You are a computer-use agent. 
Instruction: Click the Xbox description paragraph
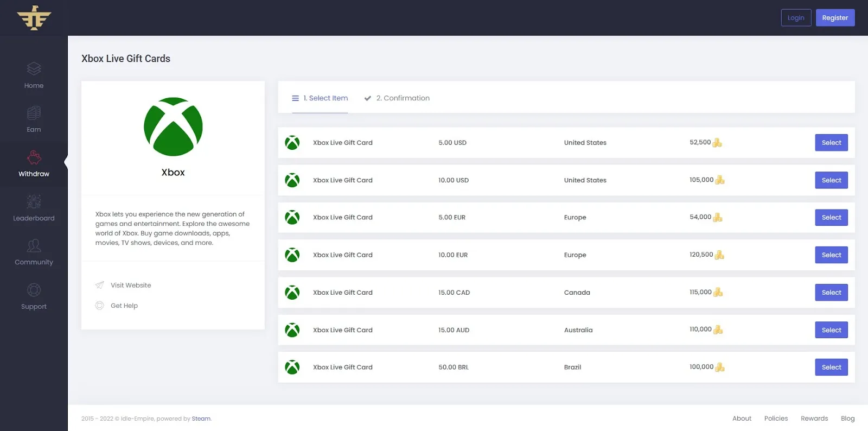tap(173, 229)
